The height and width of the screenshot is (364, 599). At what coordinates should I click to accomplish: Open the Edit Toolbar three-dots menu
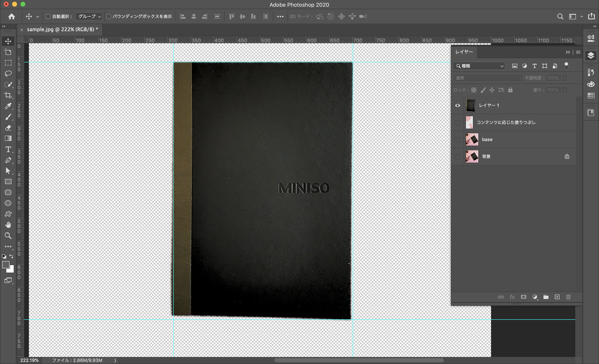tap(8, 246)
